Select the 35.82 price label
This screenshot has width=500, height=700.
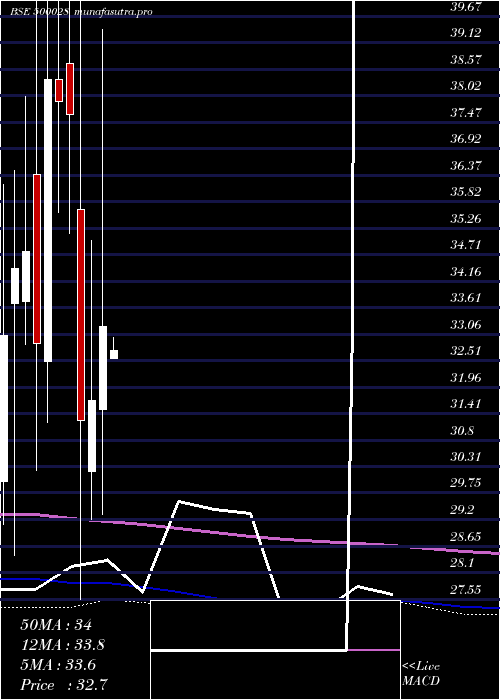pyautogui.click(x=465, y=192)
